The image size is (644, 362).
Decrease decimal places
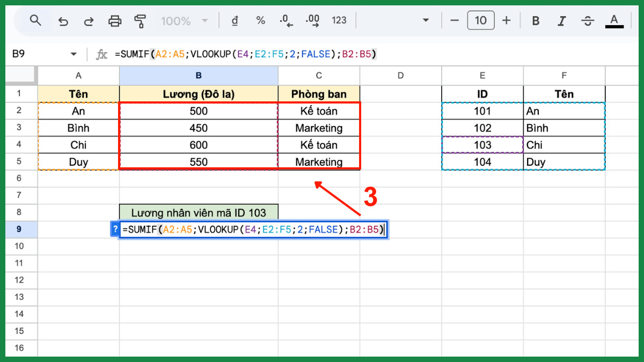[286, 21]
